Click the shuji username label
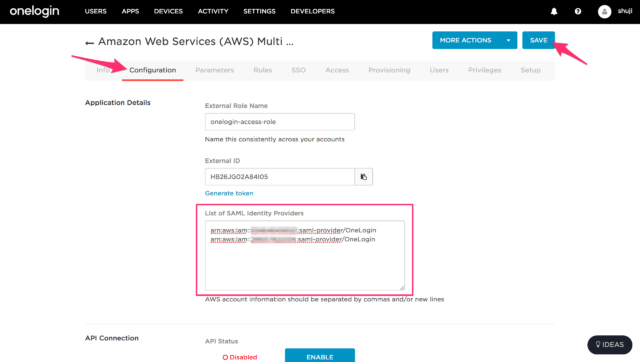This screenshot has width=640, height=362. tap(625, 11)
